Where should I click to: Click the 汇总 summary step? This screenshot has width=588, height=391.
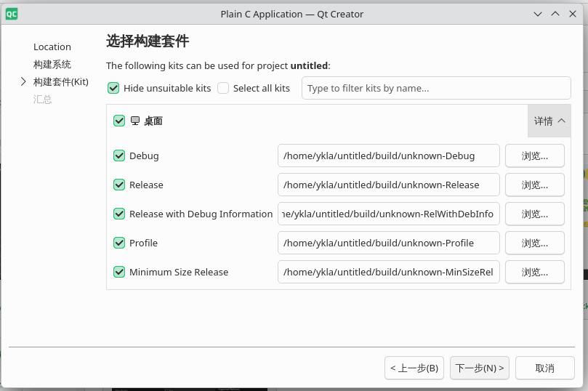click(x=42, y=100)
